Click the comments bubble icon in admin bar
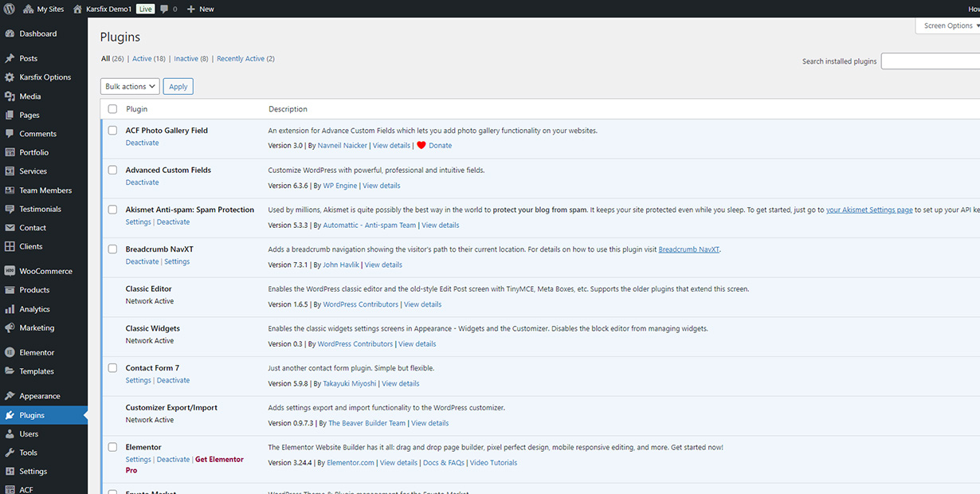Screen dimensions: 980x494 point(164,9)
